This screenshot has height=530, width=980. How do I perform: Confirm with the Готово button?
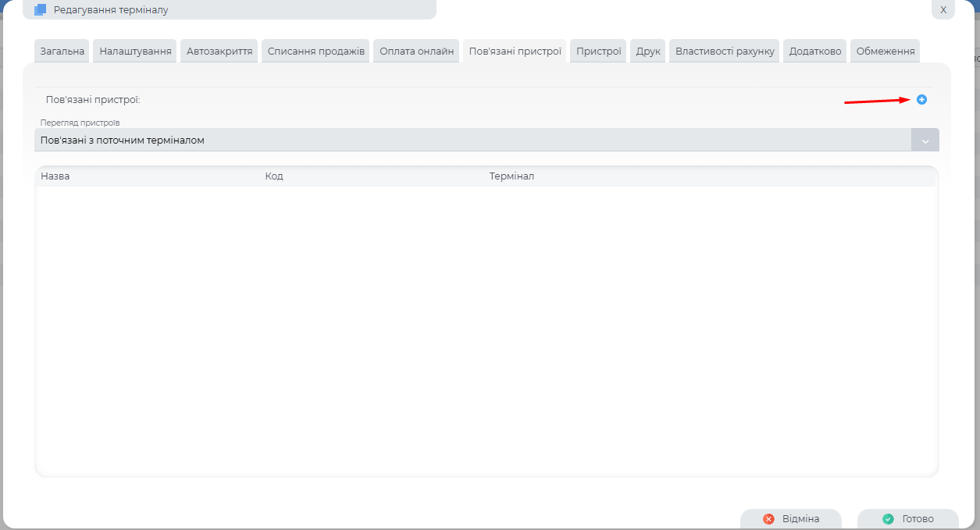(907, 519)
